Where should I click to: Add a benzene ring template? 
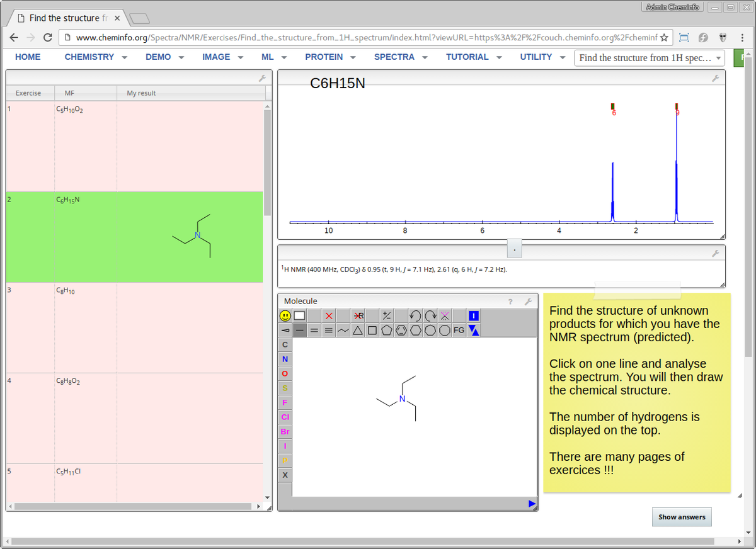401,330
